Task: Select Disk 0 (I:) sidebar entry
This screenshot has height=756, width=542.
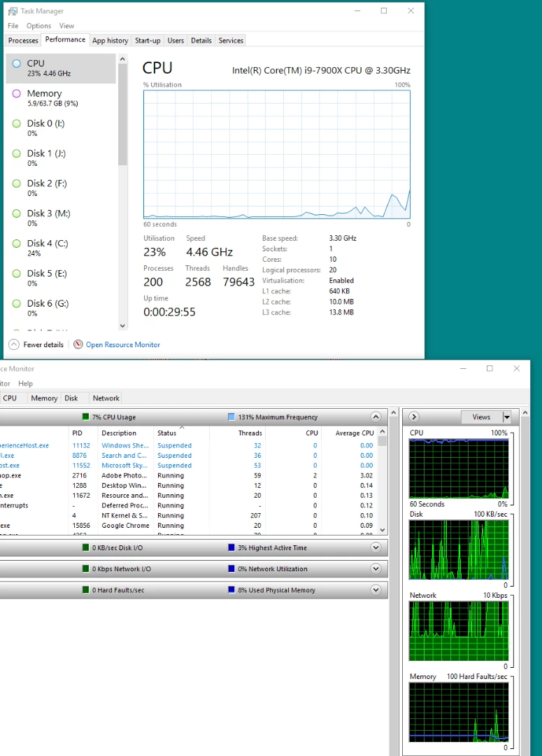Action: [61, 128]
